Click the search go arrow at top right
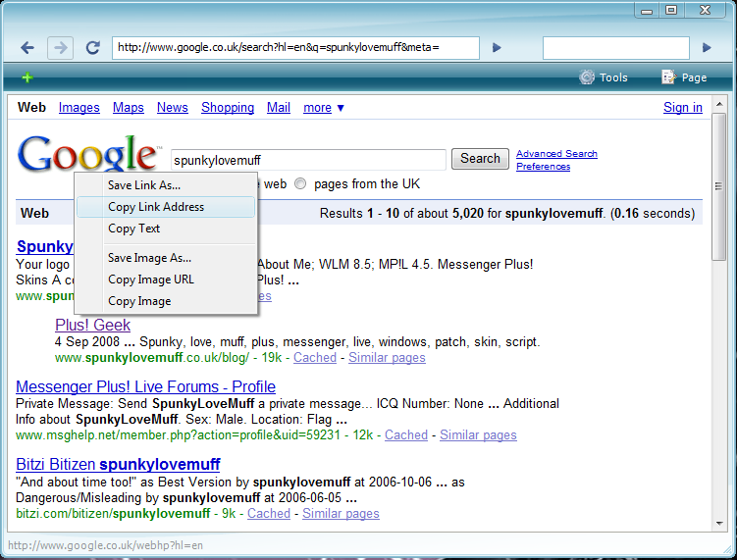 [707, 47]
